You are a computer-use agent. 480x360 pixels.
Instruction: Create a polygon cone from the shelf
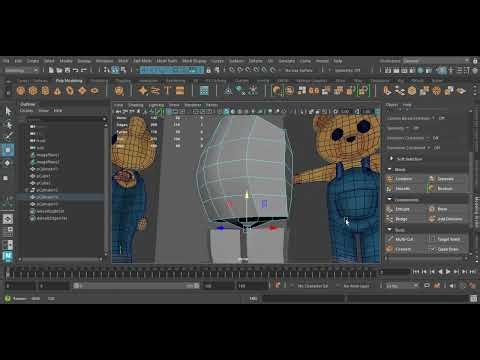point(58,90)
